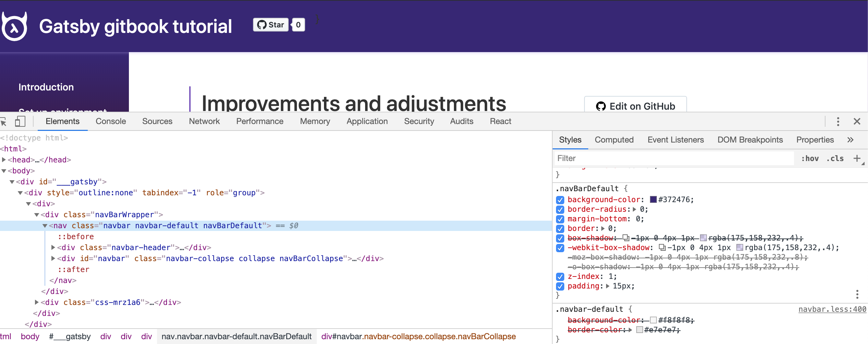Image resolution: width=868 pixels, height=344 pixels.
Task: Toggle the device toolbar icon
Action: (x=20, y=121)
